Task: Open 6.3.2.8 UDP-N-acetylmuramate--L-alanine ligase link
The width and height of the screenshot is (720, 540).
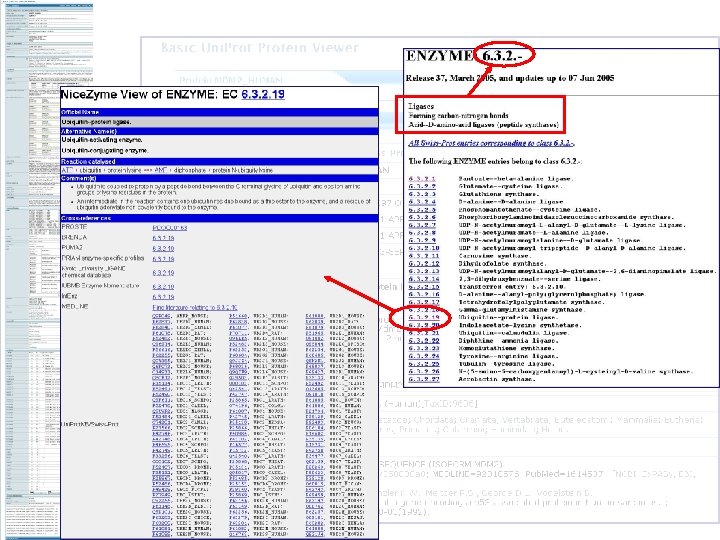Action: [x=422, y=233]
